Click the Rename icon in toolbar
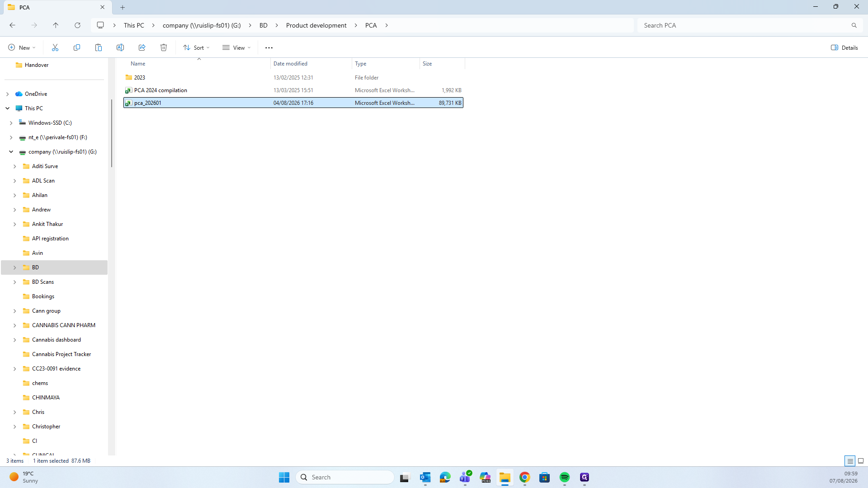Screen dimensions: 868x488 pos(120,47)
